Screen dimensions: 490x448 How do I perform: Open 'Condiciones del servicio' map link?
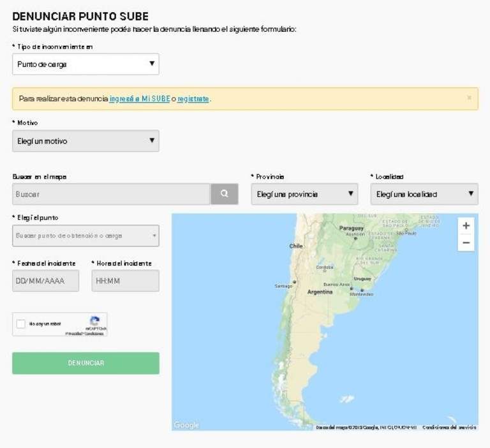coord(449,427)
